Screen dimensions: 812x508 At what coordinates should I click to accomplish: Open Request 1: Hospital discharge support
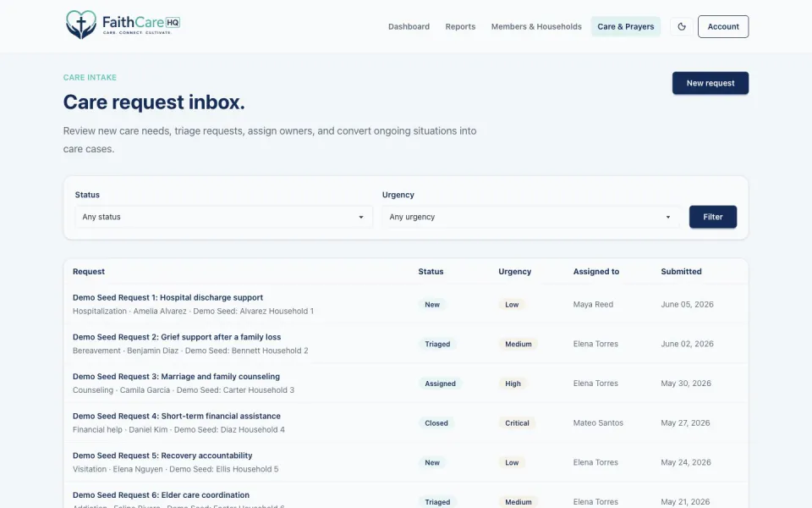tap(167, 297)
